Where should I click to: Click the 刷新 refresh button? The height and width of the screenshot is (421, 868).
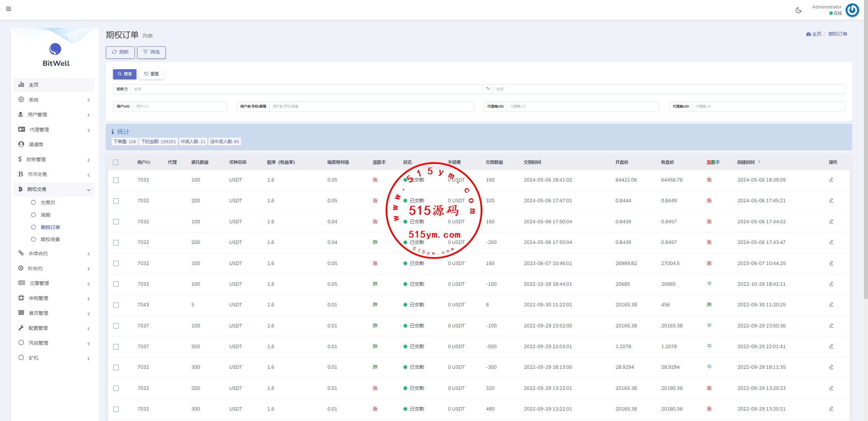(120, 52)
